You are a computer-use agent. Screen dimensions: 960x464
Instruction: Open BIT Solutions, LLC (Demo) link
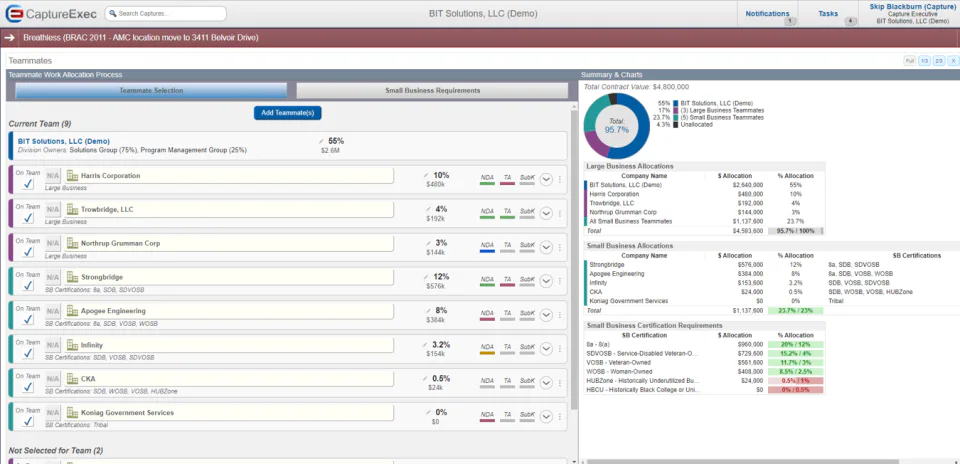coord(64,141)
